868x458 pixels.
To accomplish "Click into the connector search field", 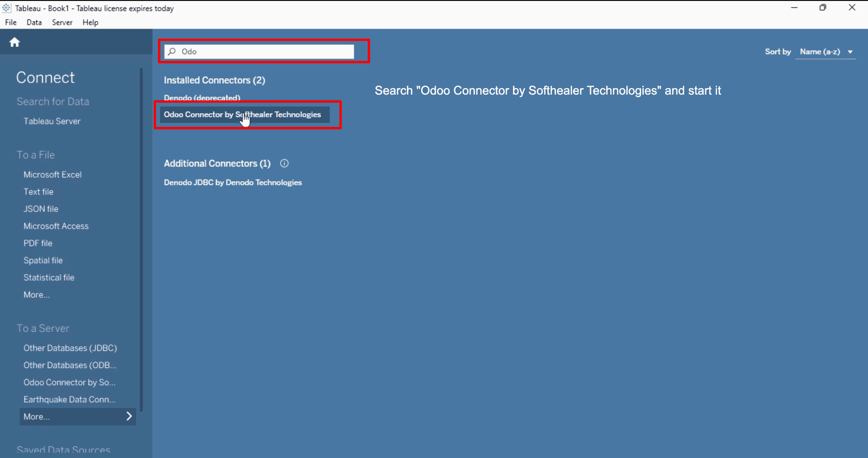I will pos(267,52).
